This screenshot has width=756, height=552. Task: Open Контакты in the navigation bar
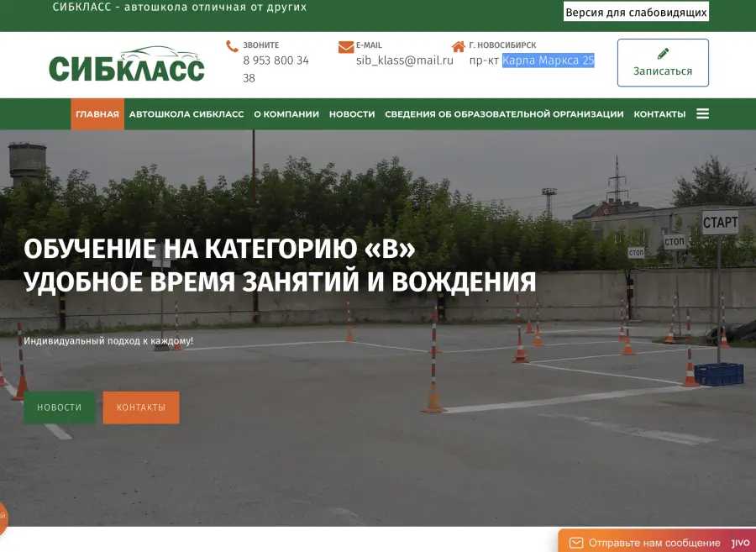[x=659, y=114]
